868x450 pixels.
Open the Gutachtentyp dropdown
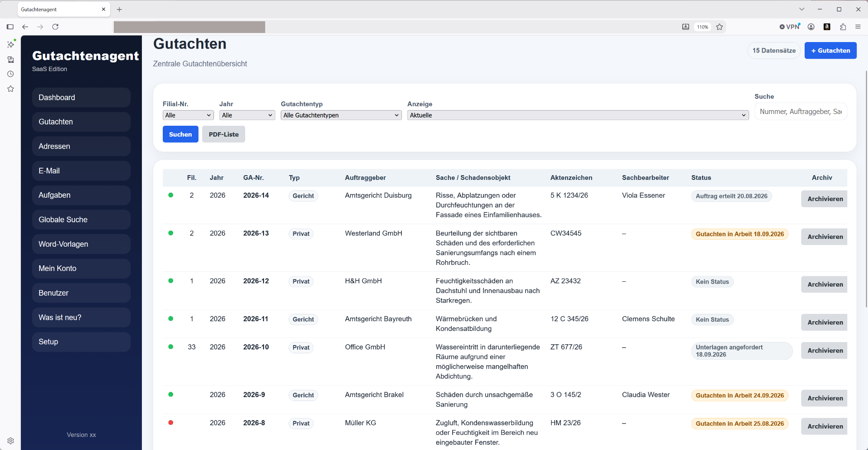[x=341, y=115]
